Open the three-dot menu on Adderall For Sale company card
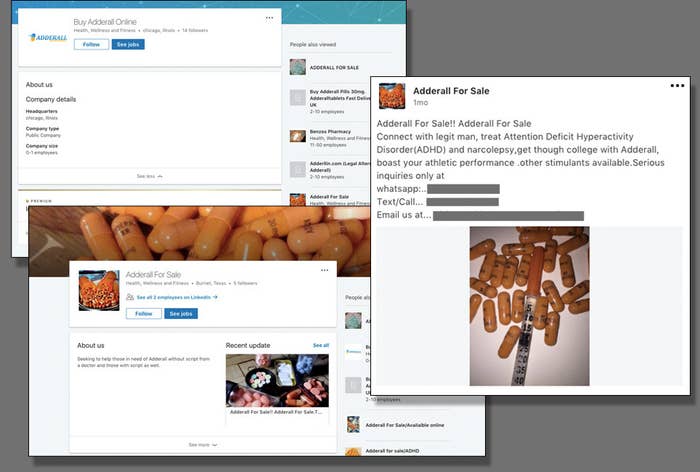 pyautogui.click(x=325, y=270)
